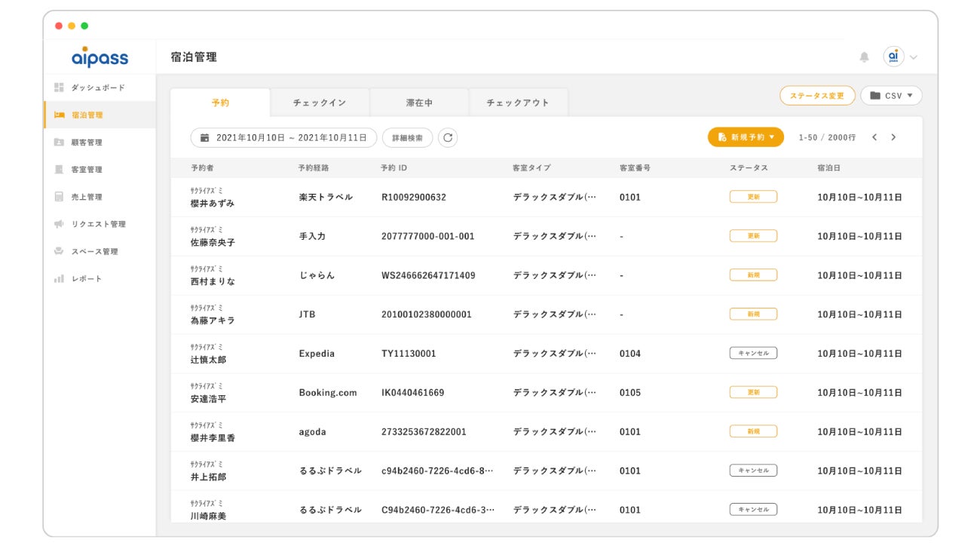Viewport: 980px width, 546px height.
Task: Switch to the チェックイン tab
Action: [x=320, y=103]
